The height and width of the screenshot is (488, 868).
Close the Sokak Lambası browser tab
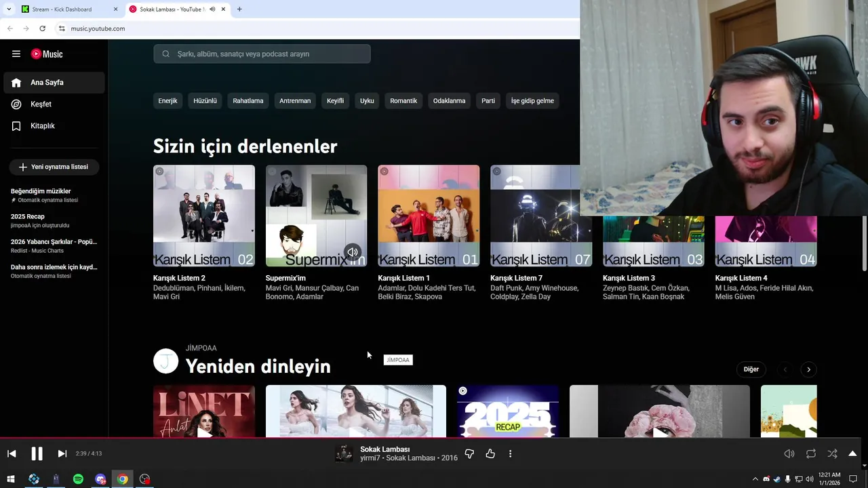point(224,9)
